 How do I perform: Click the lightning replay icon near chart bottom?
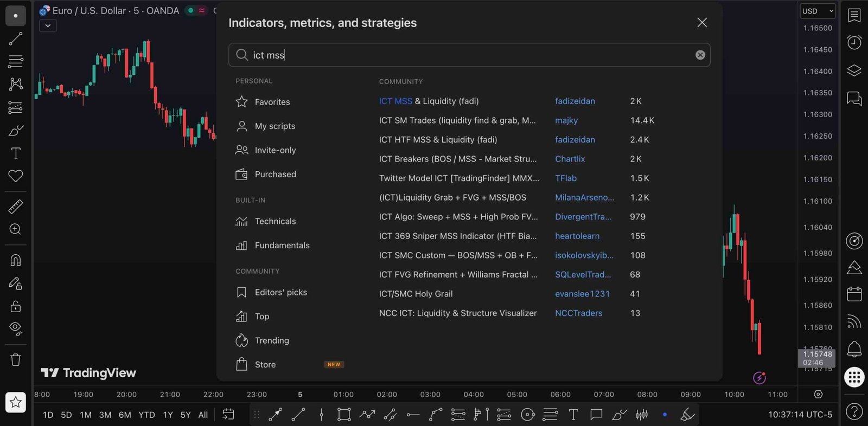(759, 378)
